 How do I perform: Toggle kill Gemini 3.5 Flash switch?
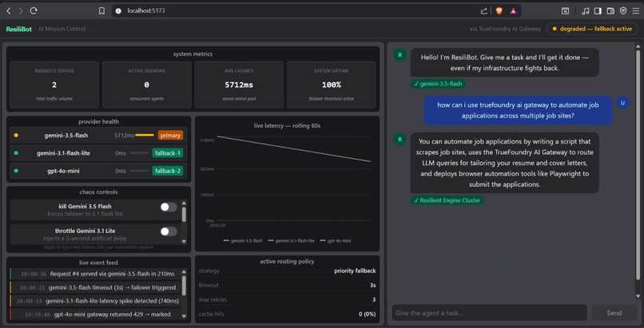click(169, 207)
